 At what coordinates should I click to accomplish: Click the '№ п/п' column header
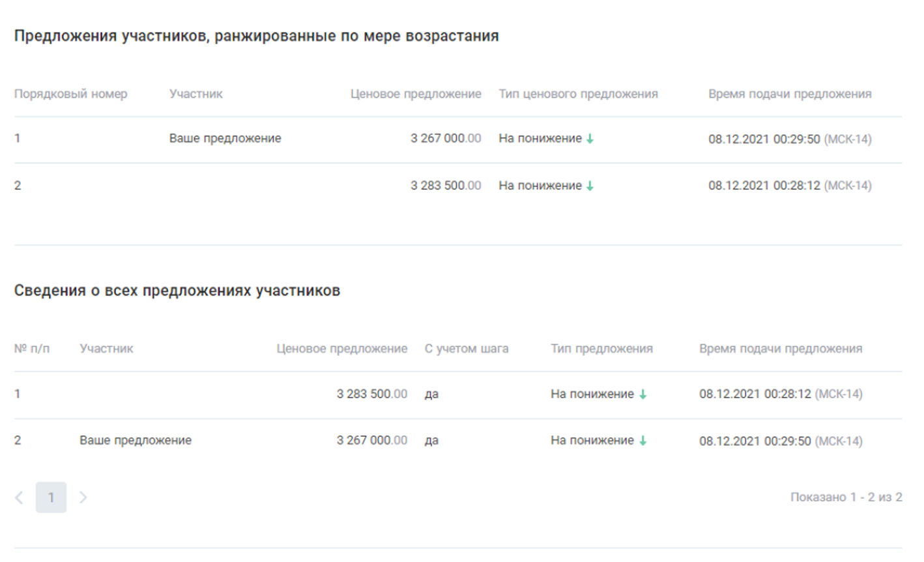point(31,349)
